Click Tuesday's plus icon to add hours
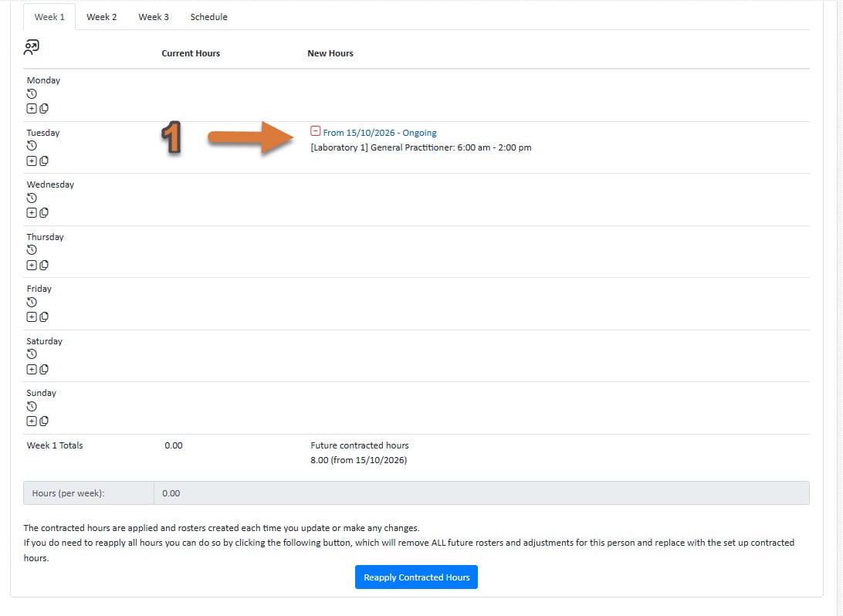The height and width of the screenshot is (616, 843). 32,161
